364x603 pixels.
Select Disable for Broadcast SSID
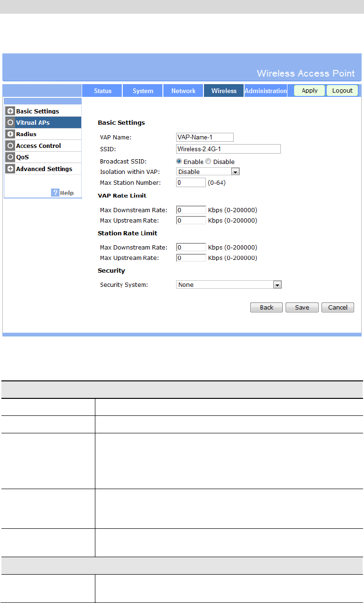pos(208,162)
